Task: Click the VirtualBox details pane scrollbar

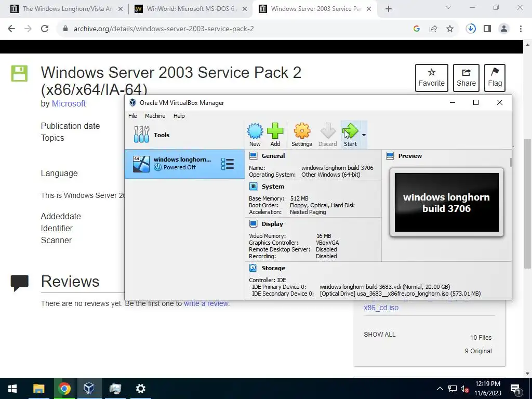Action: tap(510, 162)
